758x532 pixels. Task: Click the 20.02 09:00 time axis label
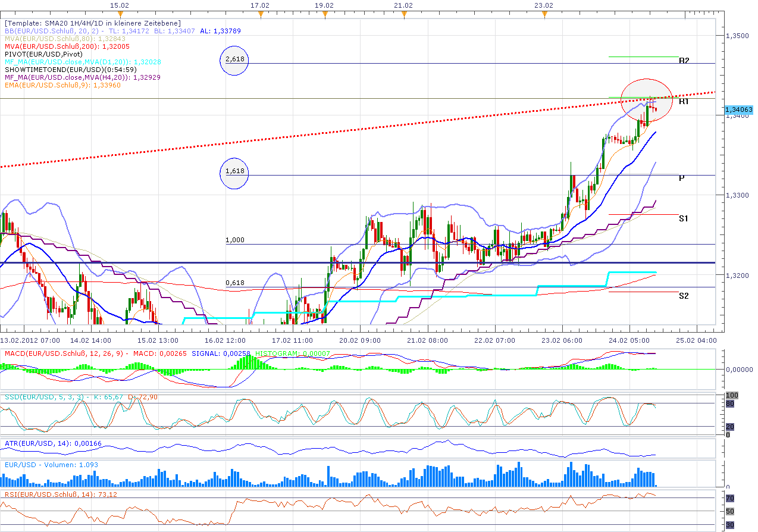click(x=361, y=340)
